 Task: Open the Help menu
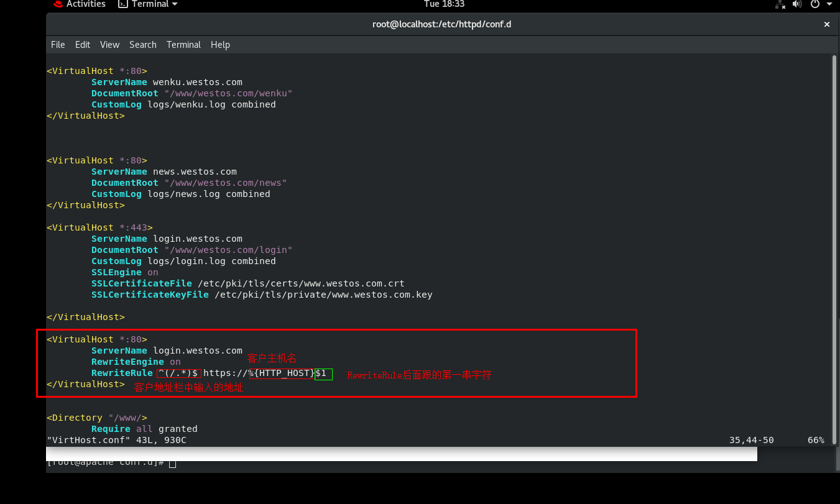point(220,45)
